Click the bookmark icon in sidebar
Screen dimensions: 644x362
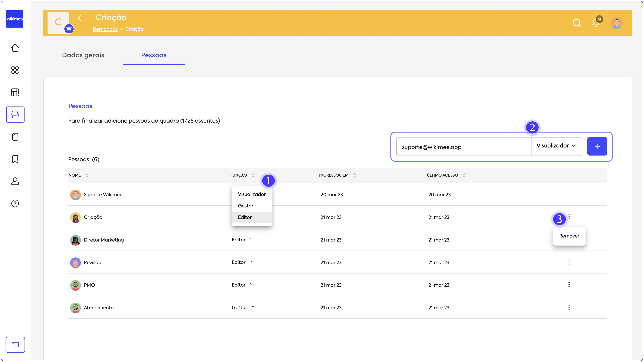15,159
